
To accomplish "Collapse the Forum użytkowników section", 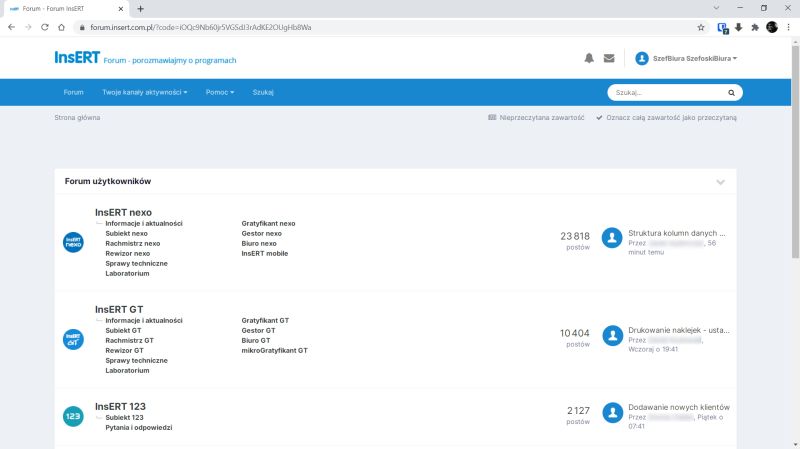I will pyautogui.click(x=720, y=182).
